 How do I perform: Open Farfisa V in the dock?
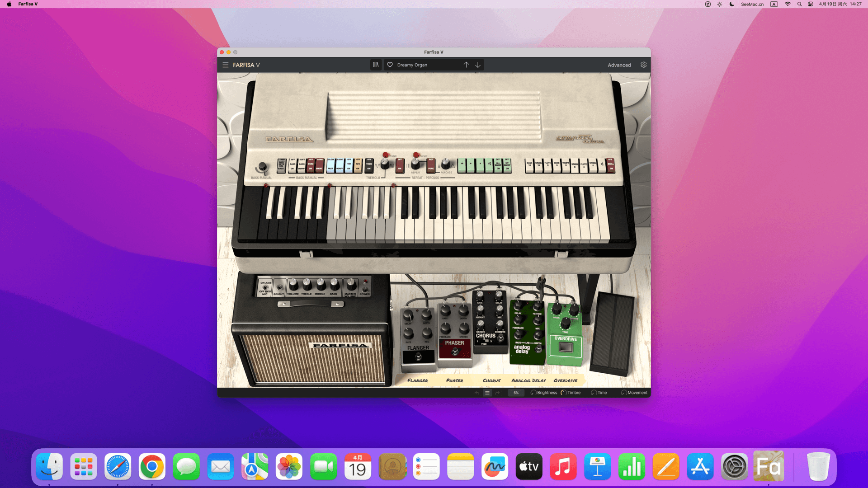point(768,467)
